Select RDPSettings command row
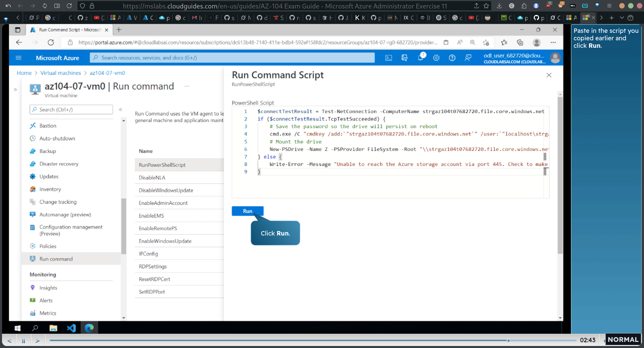This screenshot has width=644, height=348. [179, 266]
